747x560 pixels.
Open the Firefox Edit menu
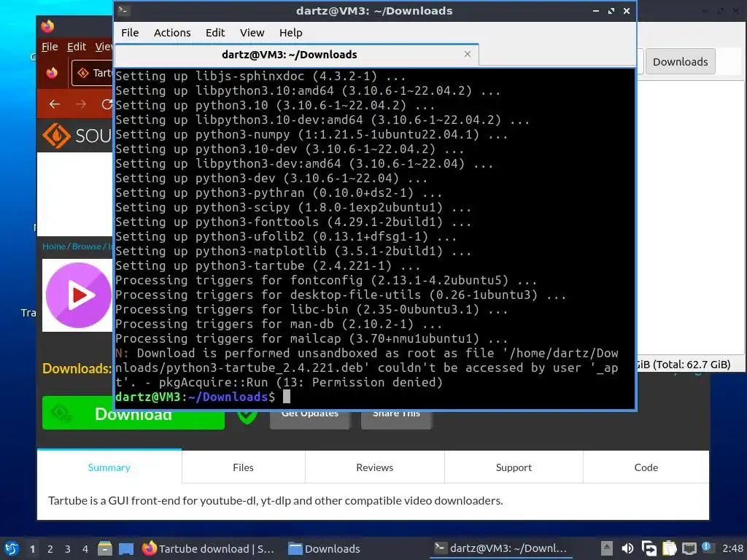pos(76,47)
